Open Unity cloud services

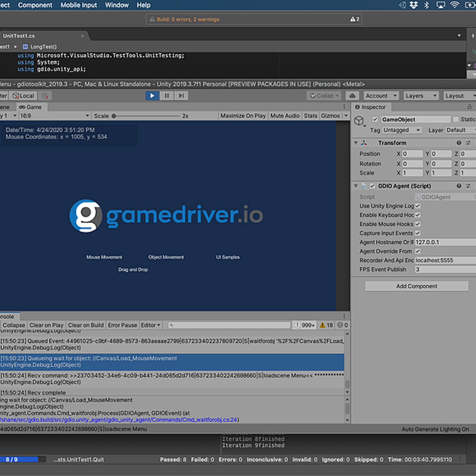coord(352,95)
